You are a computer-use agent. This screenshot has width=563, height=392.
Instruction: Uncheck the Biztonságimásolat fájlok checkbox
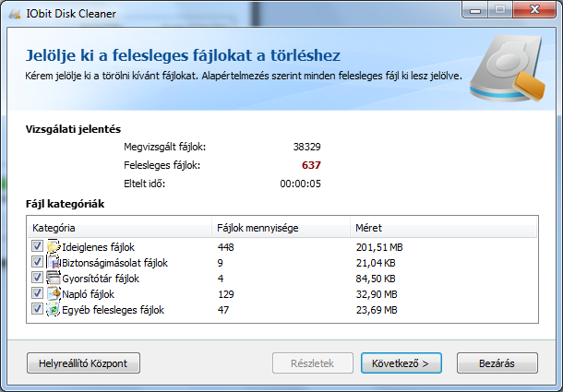(37, 262)
